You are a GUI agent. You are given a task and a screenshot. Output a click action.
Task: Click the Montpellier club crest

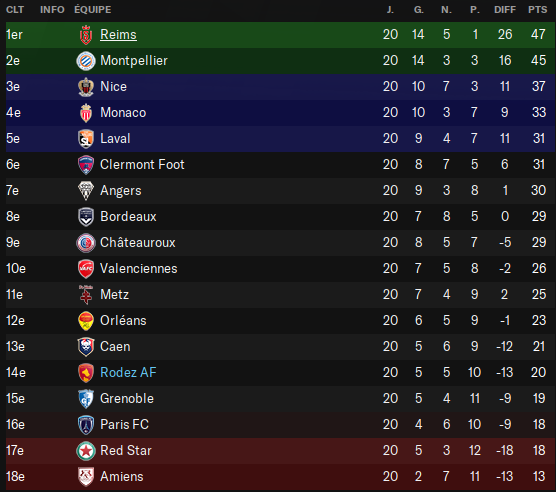click(86, 61)
